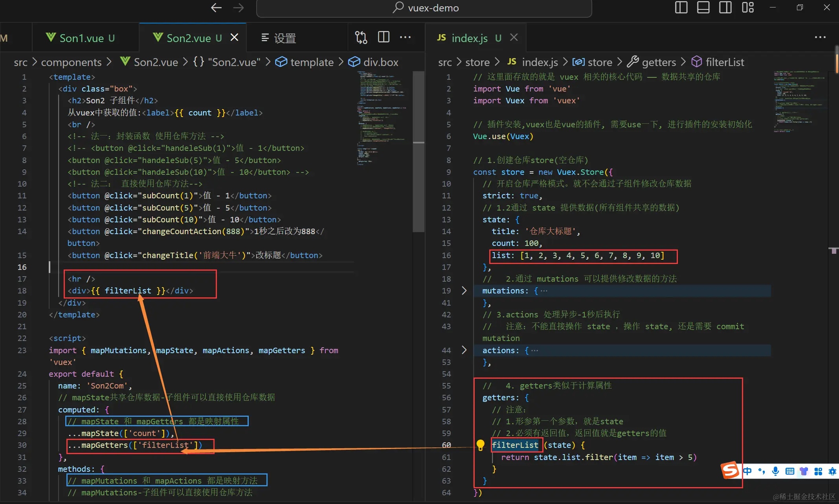This screenshot has height=504, width=839.
Task: Click 'strict: true,' in index.js
Action: [512, 196]
